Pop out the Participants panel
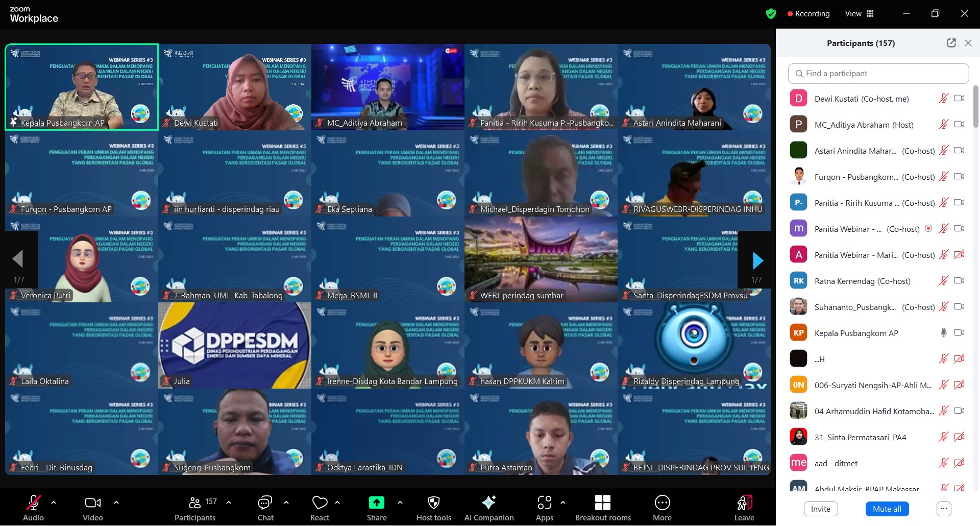Screen dimensions: 980x526 point(951,43)
